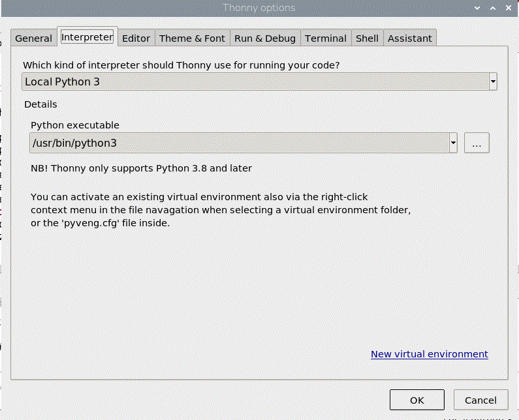
Task: Click the Python 3.8 support note
Action: point(141,168)
